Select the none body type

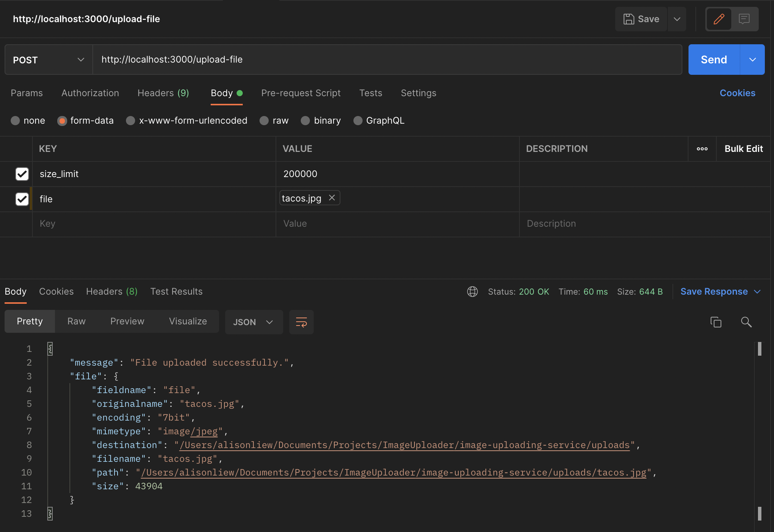point(15,121)
